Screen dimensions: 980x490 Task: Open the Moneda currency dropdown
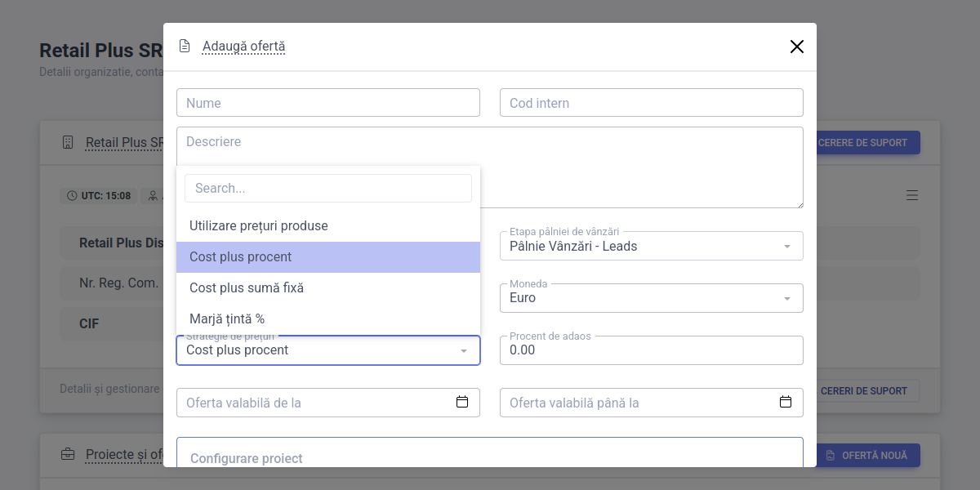pos(787,299)
